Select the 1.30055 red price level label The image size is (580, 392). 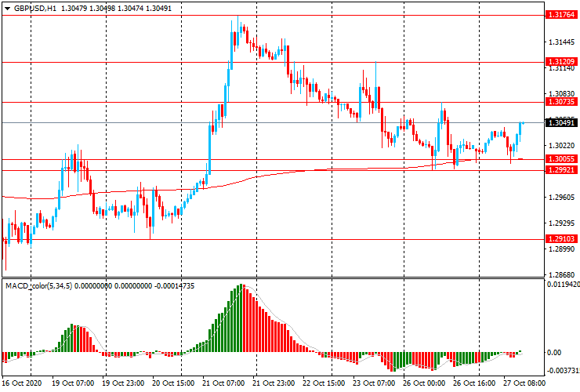click(561, 159)
